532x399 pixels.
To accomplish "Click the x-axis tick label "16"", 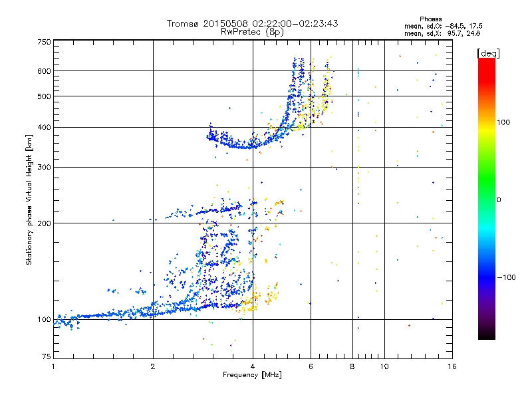I will click(x=452, y=366).
